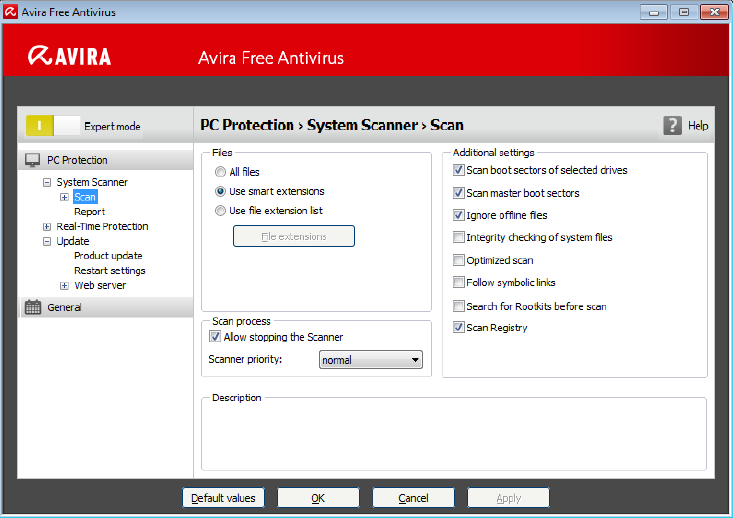Enable Optimized scan checkbox
Screen dimensions: 733x518
click(x=459, y=260)
